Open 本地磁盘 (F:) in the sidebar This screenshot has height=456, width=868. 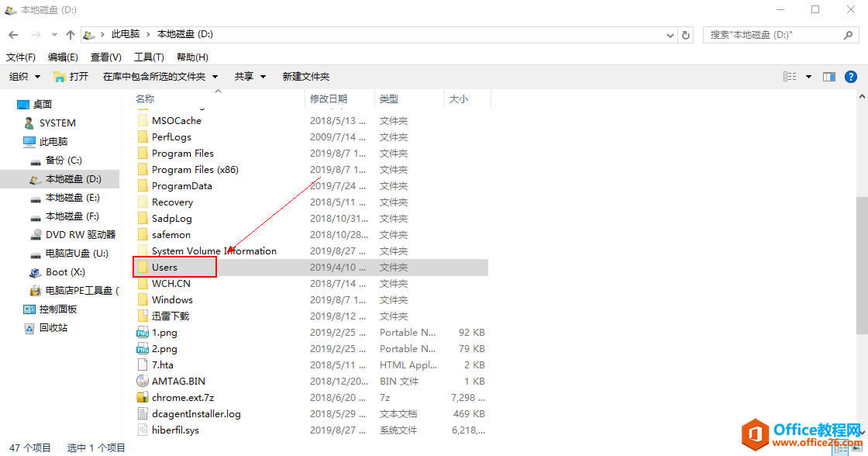coord(72,216)
